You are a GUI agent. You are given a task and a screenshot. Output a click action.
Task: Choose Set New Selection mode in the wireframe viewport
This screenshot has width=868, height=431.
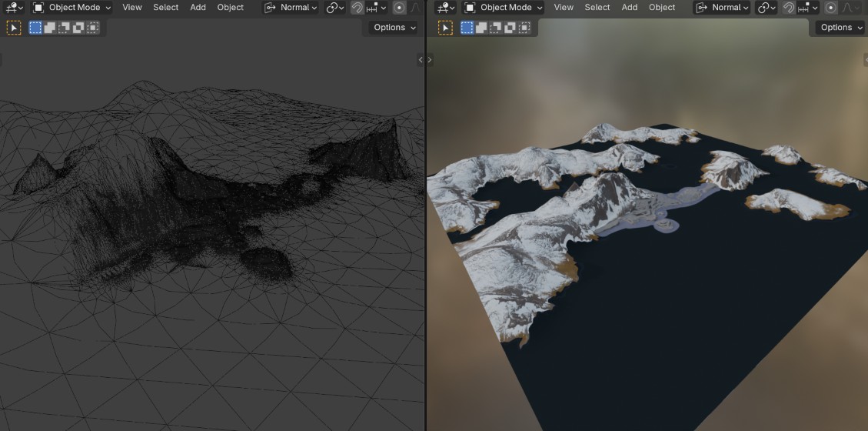coord(35,28)
